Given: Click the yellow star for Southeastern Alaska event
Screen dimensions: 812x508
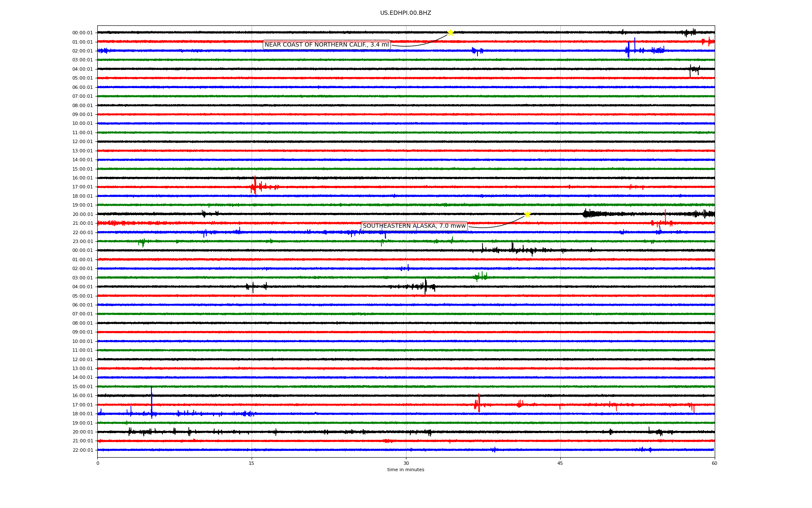Looking at the screenshot, I should 527,214.
